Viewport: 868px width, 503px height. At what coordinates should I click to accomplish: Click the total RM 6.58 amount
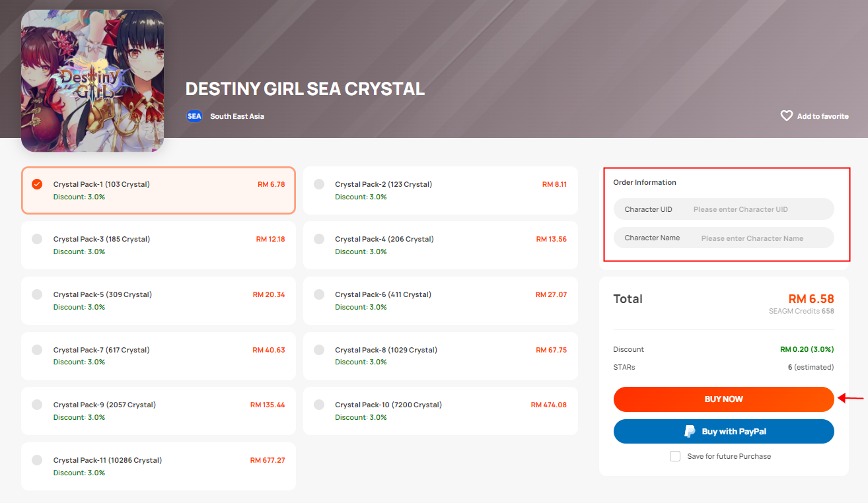(x=811, y=299)
